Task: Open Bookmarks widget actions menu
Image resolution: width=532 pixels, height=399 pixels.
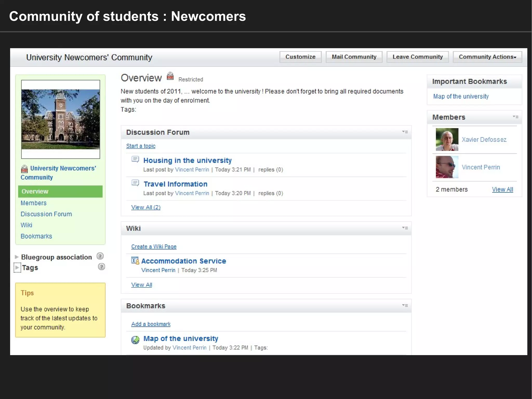Action: 405,305
